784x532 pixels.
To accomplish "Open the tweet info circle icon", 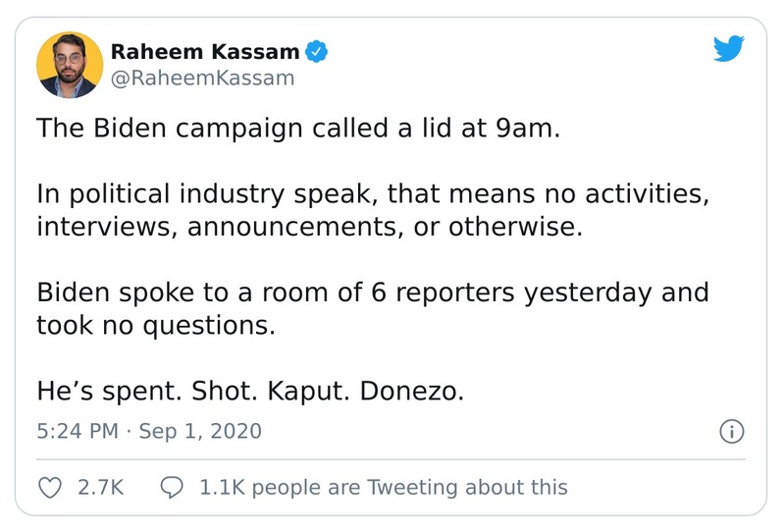I will click(732, 431).
